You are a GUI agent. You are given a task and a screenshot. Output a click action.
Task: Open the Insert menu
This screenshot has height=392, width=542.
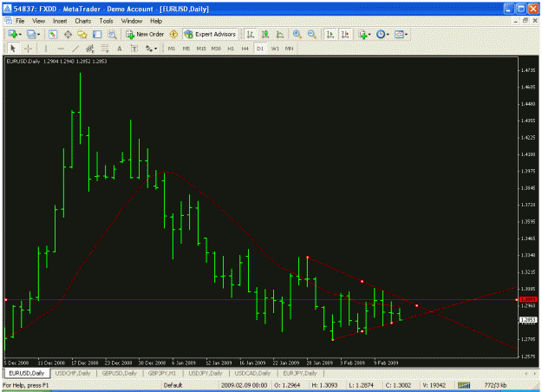pyautogui.click(x=60, y=21)
